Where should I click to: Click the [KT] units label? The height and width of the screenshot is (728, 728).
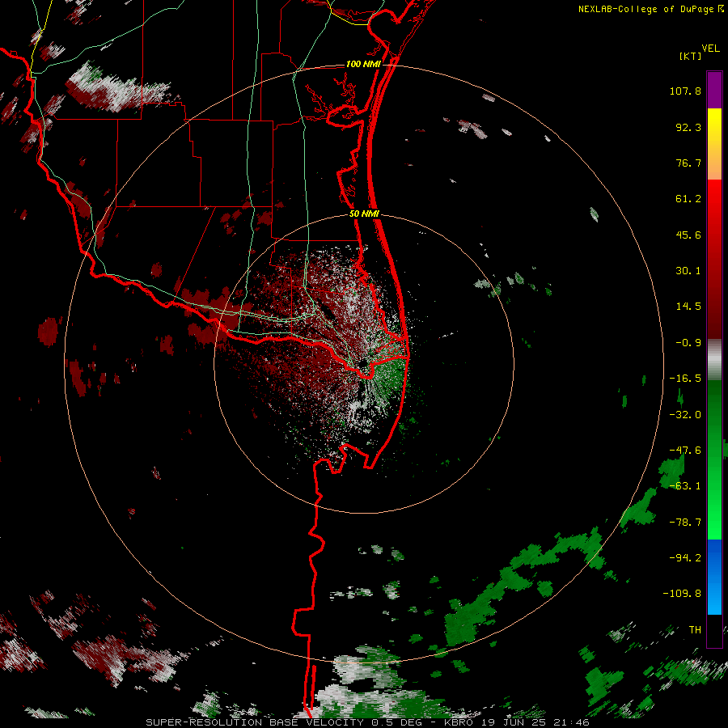[x=690, y=56]
